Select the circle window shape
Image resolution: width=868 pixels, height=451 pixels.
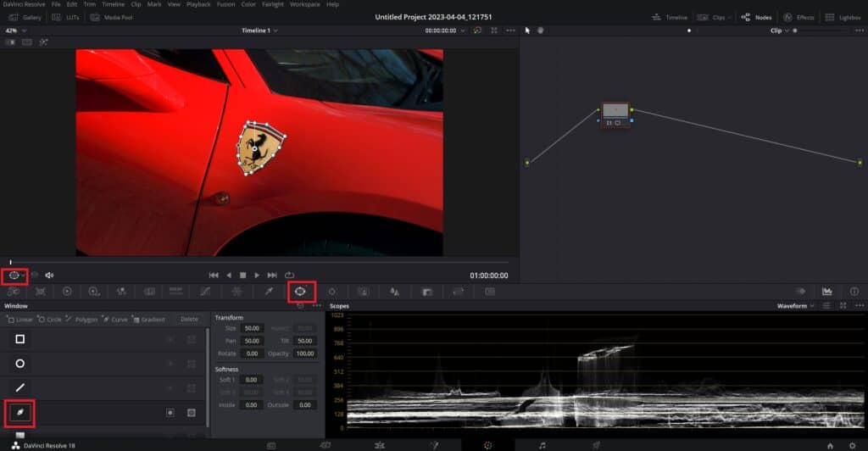click(20, 364)
